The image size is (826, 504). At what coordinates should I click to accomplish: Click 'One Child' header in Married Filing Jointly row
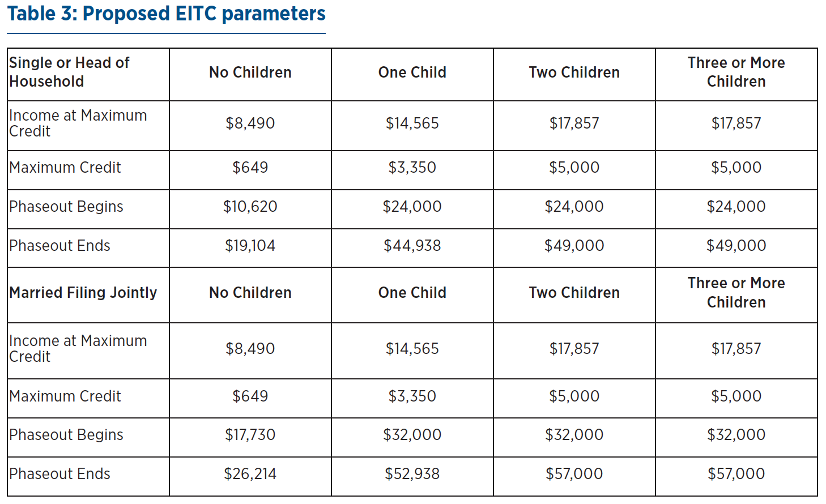tap(412, 293)
